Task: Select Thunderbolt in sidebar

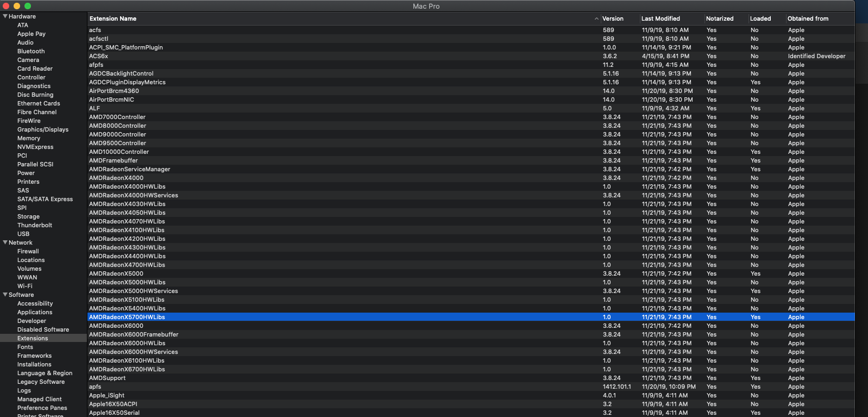Action: (35, 225)
